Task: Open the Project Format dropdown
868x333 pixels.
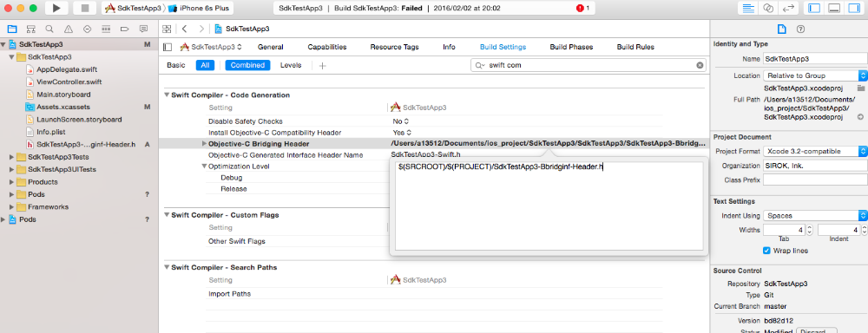Action: (x=815, y=151)
